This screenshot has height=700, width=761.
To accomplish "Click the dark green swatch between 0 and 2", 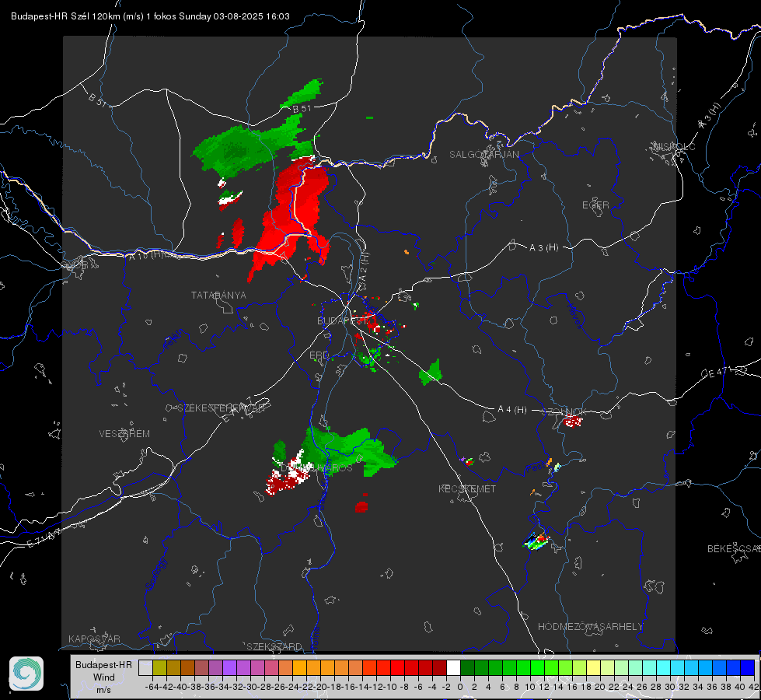I will click(467, 668).
